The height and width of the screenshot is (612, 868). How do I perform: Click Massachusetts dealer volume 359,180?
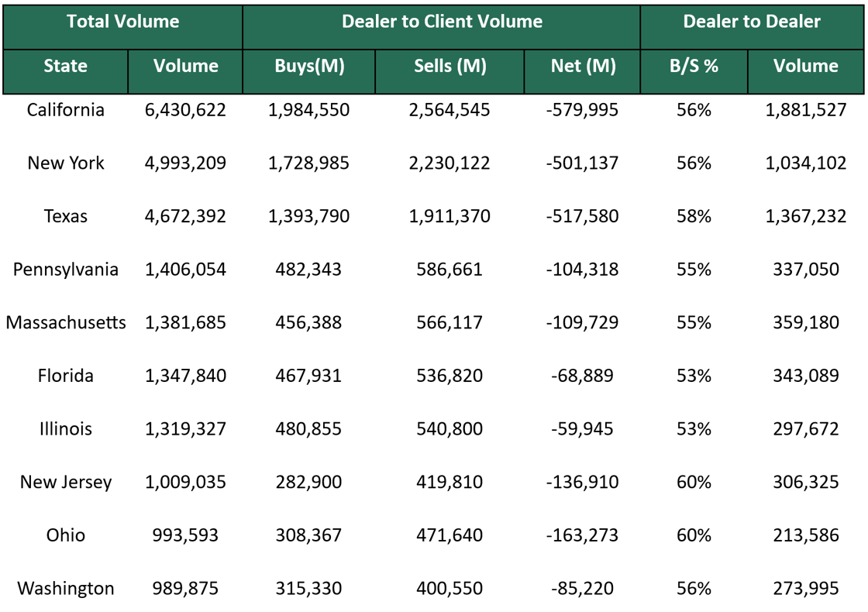(806, 322)
